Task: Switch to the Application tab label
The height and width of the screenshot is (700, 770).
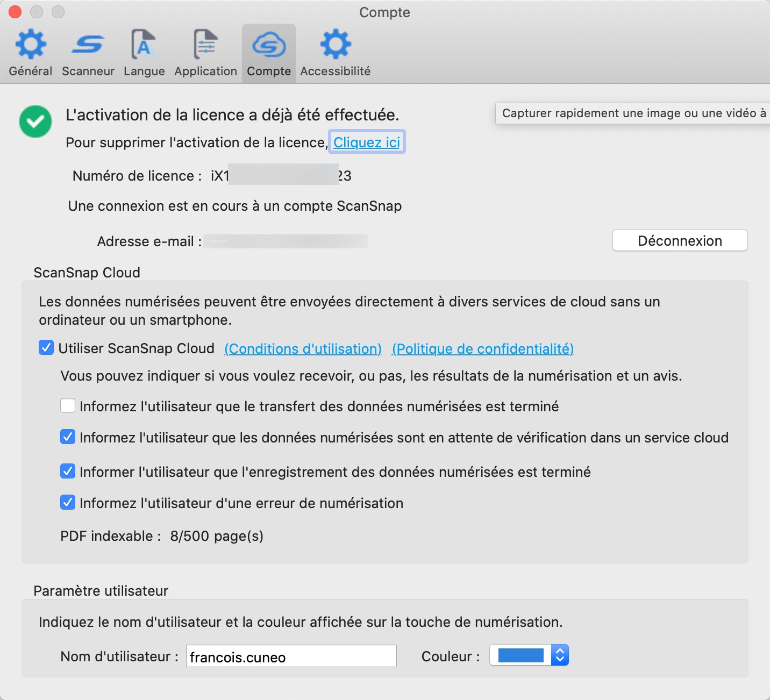Action: [x=205, y=71]
